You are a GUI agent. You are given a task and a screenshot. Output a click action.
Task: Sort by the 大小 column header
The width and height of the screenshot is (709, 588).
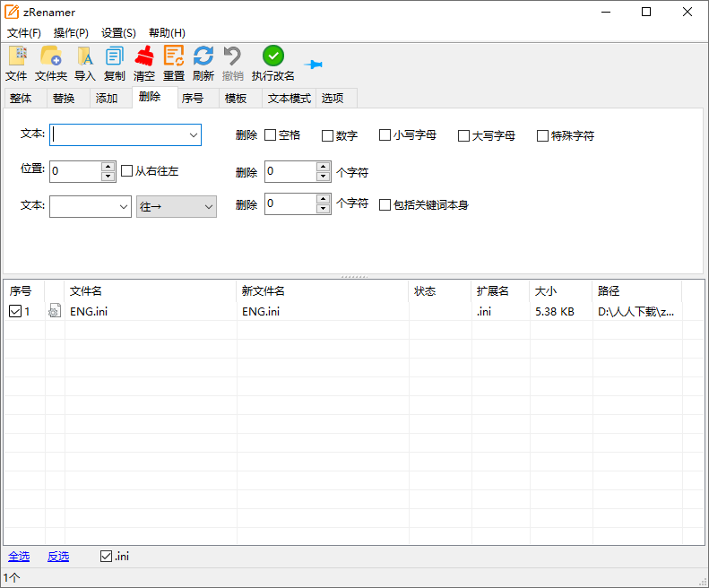pos(561,290)
